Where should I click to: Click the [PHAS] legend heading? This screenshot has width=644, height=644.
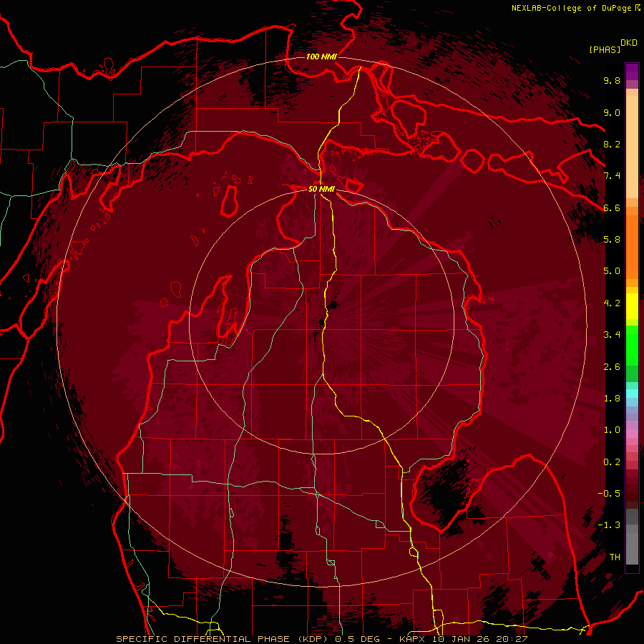point(605,49)
